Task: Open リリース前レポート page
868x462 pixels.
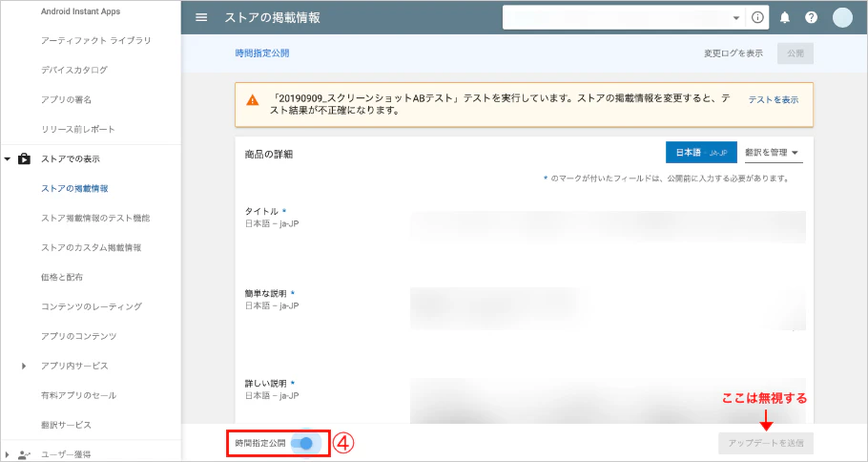Action: [x=78, y=129]
